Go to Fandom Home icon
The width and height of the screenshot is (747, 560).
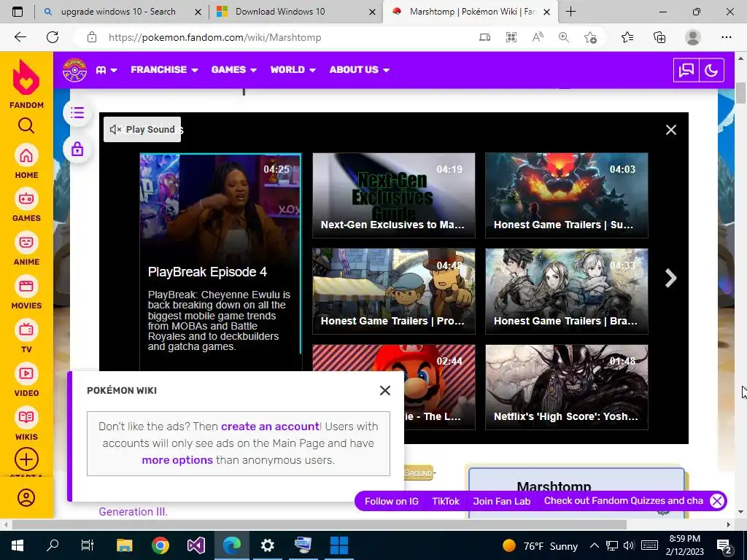26,156
